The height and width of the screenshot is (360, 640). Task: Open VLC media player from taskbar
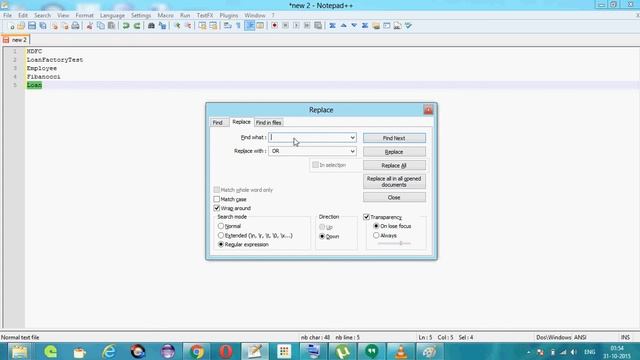click(x=400, y=351)
